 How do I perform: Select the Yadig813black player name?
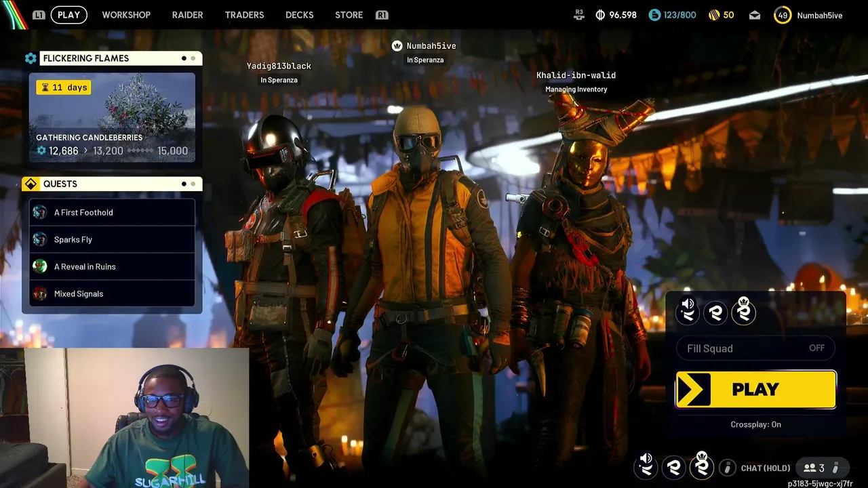pos(279,66)
